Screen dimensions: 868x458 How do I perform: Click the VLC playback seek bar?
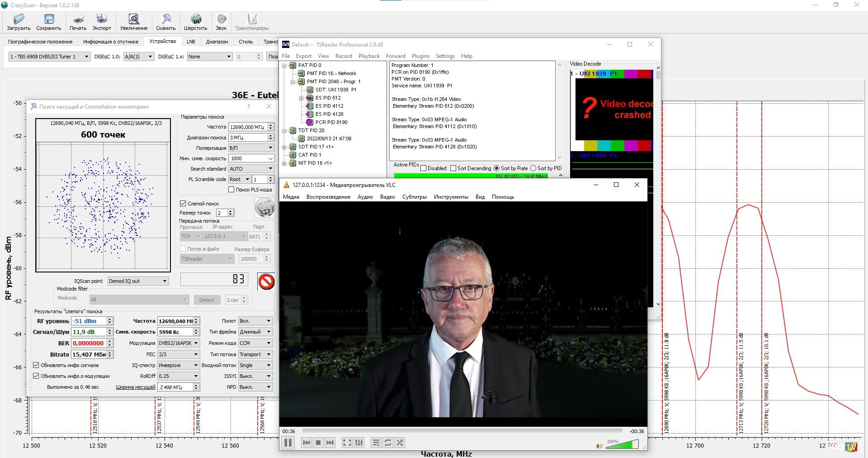click(461, 431)
